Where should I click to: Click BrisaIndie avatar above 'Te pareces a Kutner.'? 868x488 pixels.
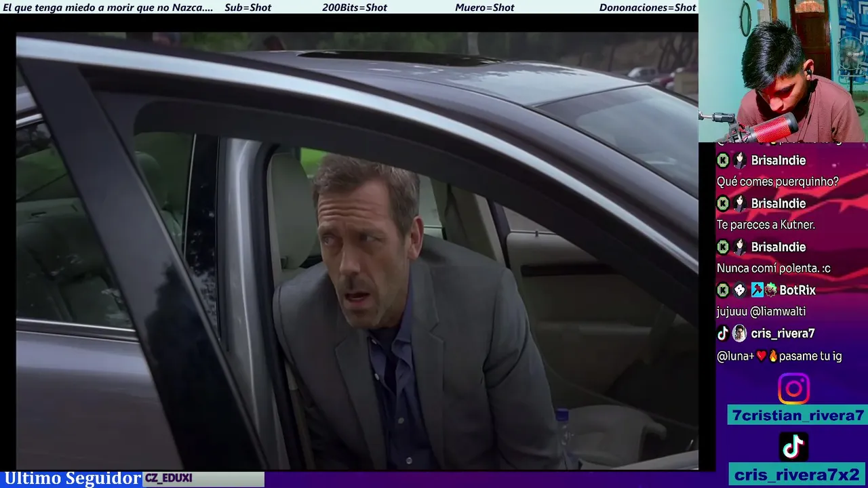point(740,203)
